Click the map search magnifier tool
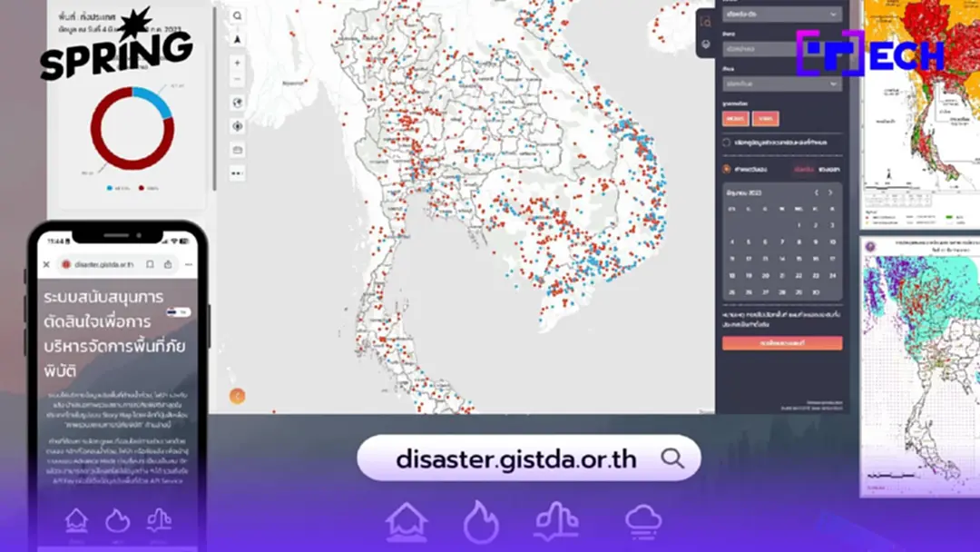This screenshot has width=980, height=552. pos(237,15)
